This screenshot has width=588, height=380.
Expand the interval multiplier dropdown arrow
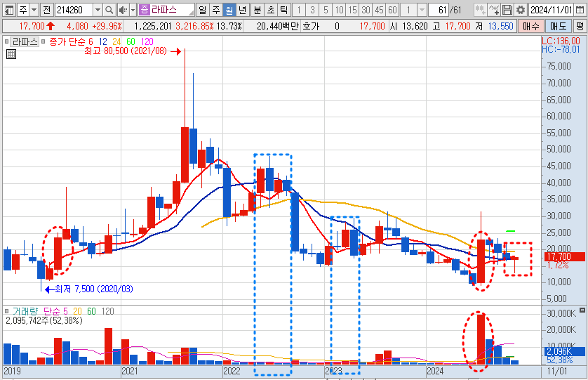coord(422,10)
